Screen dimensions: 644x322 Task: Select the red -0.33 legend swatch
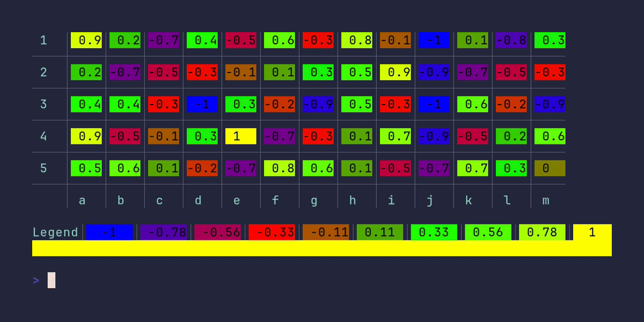(272, 232)
